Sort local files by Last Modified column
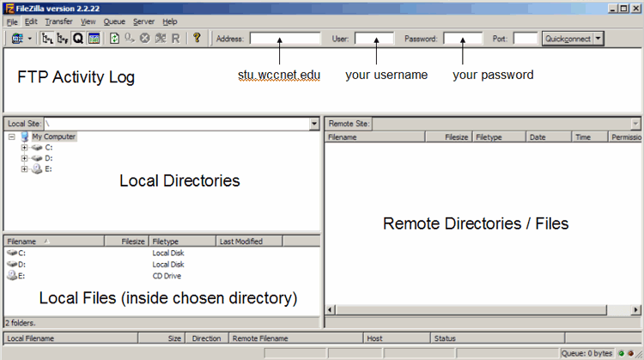644x360 pixels. click(249, 241)
